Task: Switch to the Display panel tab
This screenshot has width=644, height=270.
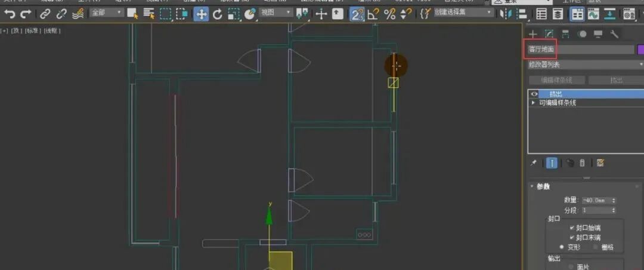Action: (x=599, y=34)
